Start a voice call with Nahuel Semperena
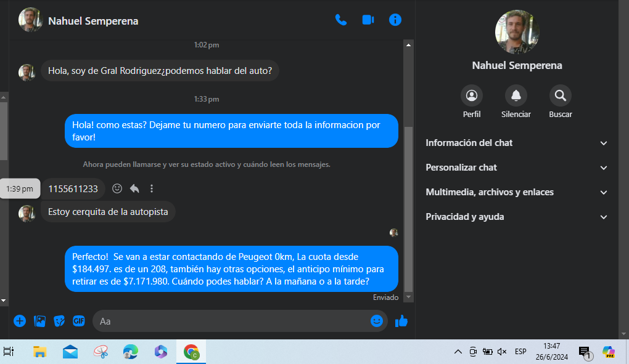 pos(340,20)
